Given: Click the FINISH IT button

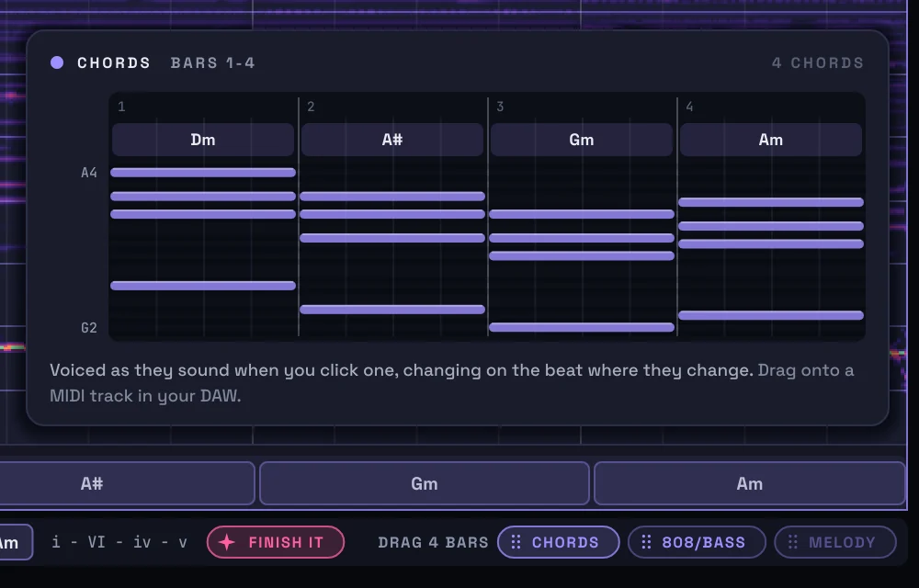Looking at the screenshot, I should [276, 542].
